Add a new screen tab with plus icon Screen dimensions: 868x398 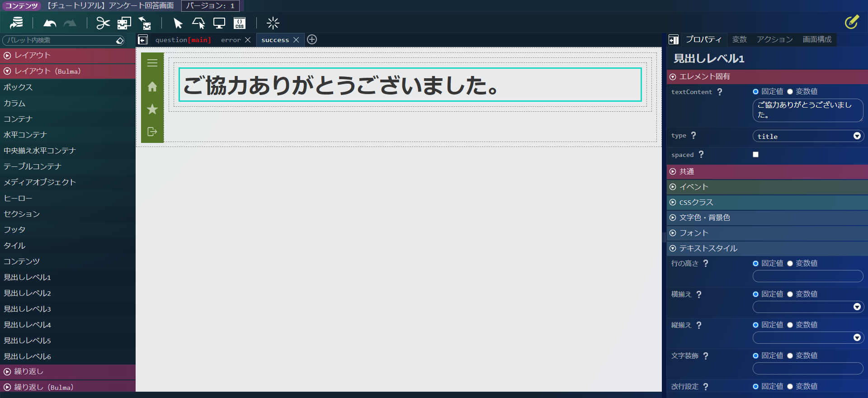pyautogui.click(x=312, y=39)
